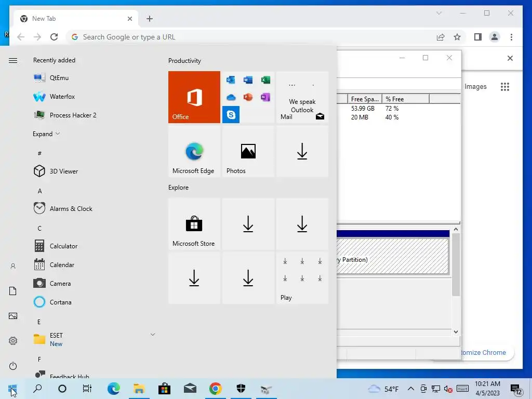Switch to Chrome on the taskbar
This screenshot has width=532, height=399.
click(x=216, y=389)
